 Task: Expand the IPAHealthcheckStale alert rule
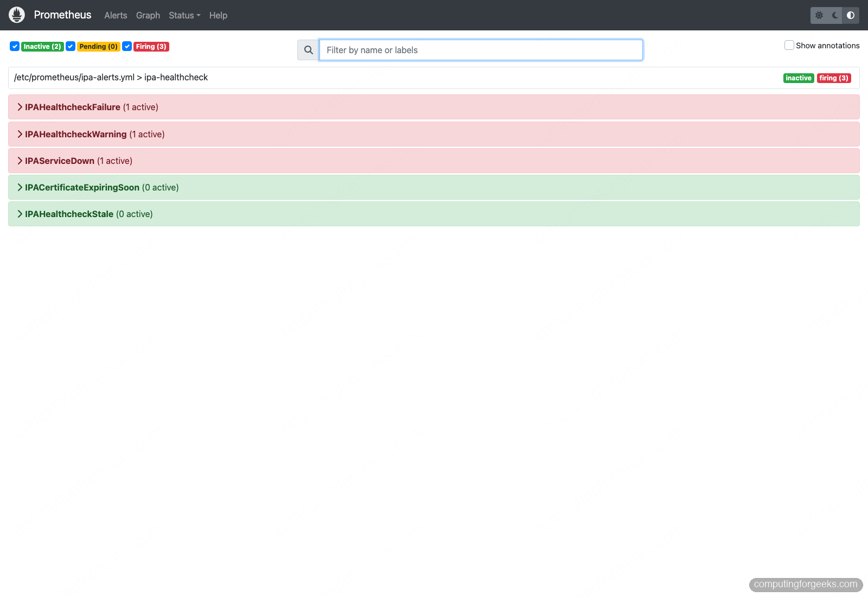pyautogui.click(x=434, y=214)
